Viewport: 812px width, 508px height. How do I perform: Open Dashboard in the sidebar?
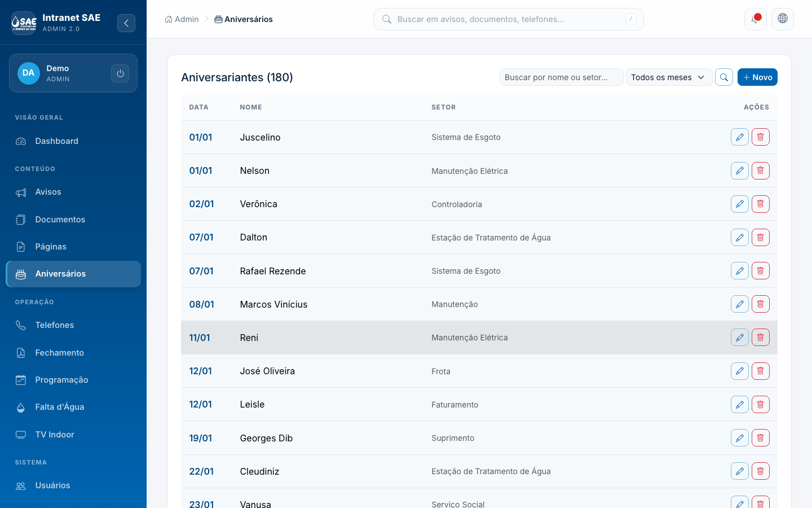click(x=73, y=141)
